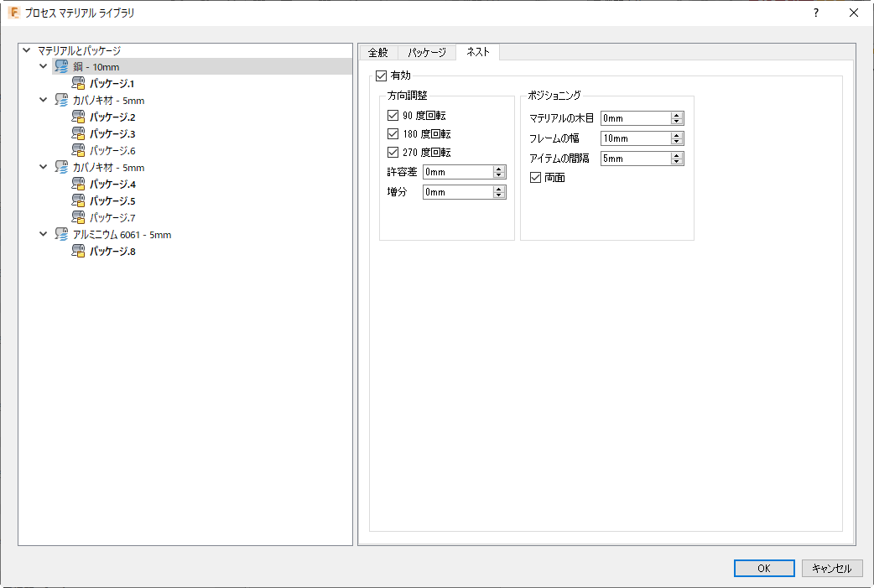Increase 許容差 with the up arrow
Screen dimensions: 874x588
(x=499, y=169)
